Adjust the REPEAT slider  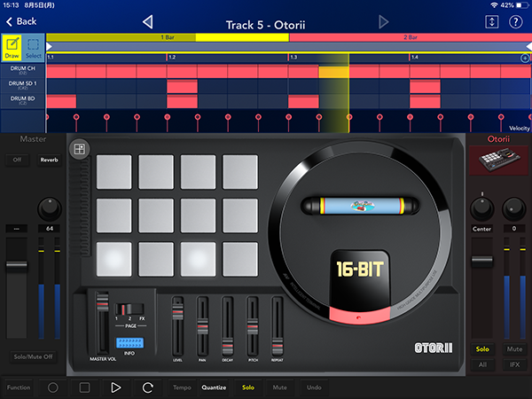[278, 347]
